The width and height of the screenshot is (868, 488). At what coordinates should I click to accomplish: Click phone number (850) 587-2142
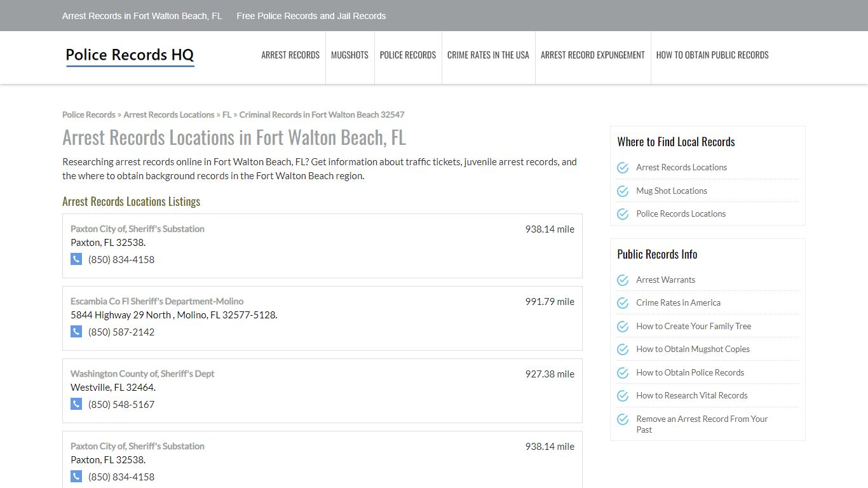[121, 332]
